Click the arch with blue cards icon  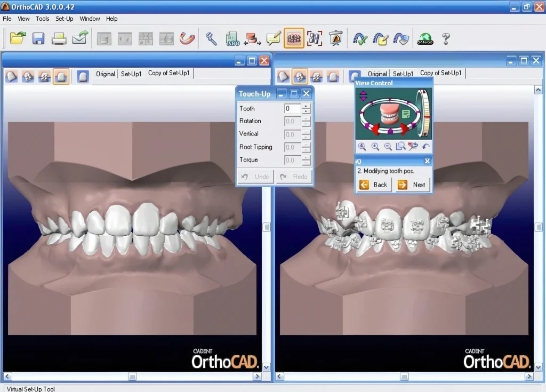(x=401, y=38)
